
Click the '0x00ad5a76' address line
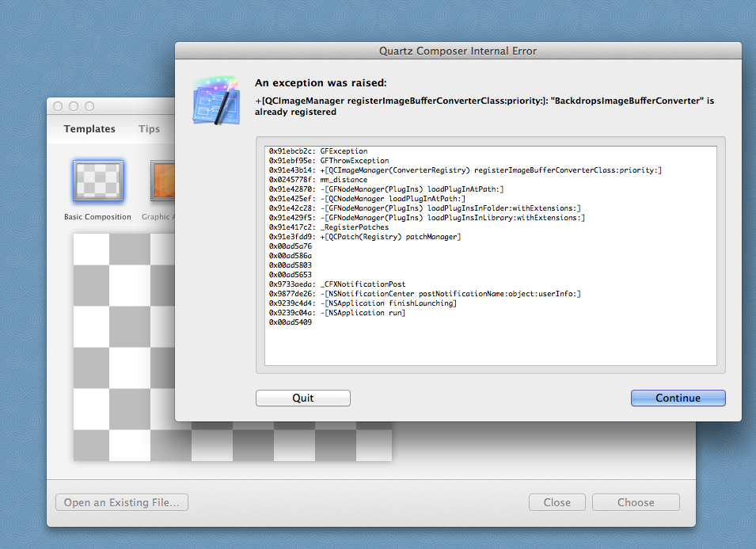[x=291, y=246]
